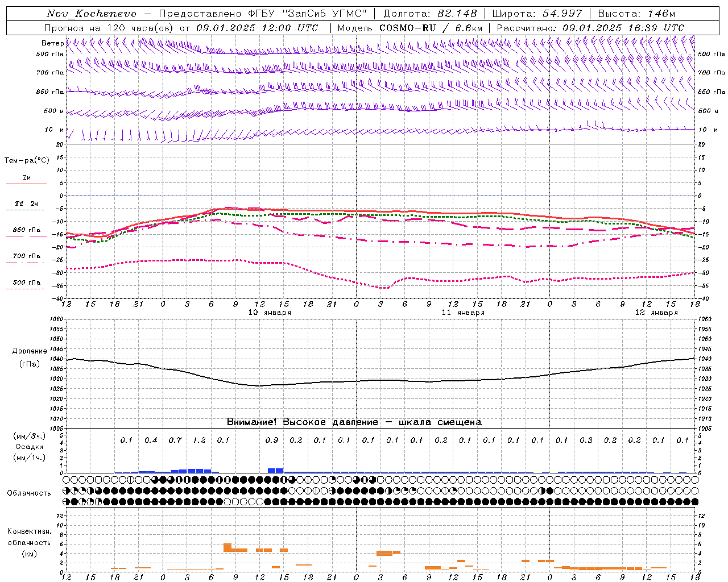728x582 pixels.
Task: Click the Ветер panel label
Action: click(x=52, y=43)
